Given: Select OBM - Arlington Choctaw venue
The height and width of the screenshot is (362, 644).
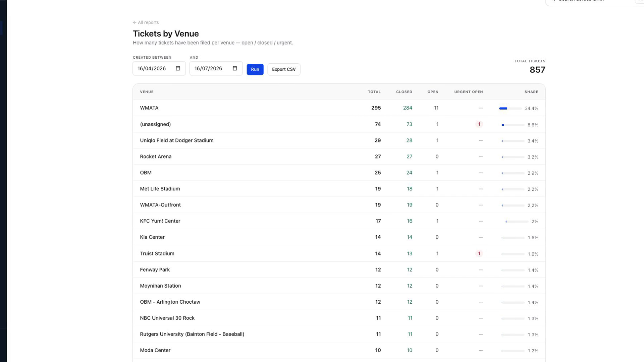Looking at the screenshot, I should [170, 302].
